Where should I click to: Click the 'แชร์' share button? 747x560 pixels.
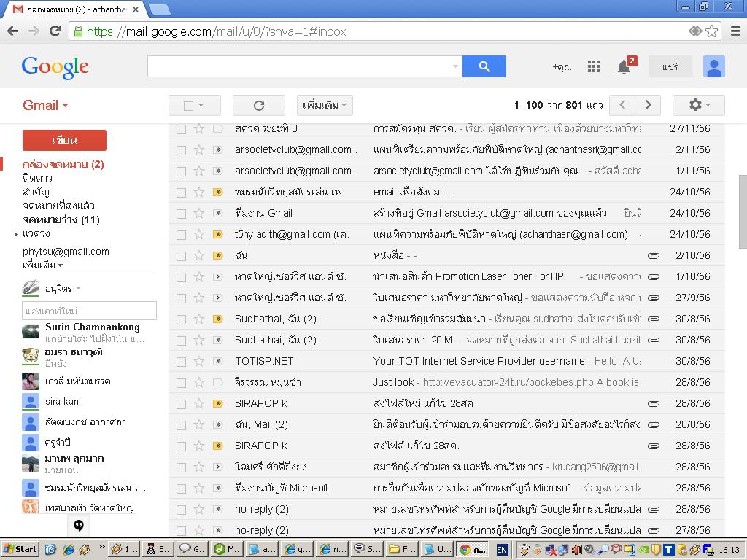(x=670, y=66)
